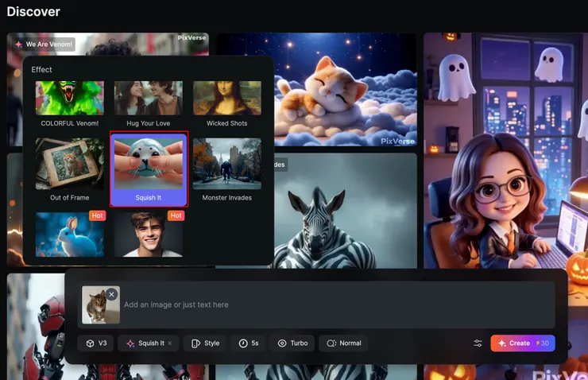Select the smiling man Hot effect
The width and height of the screenshot is (588, 380).
point(149,235)
